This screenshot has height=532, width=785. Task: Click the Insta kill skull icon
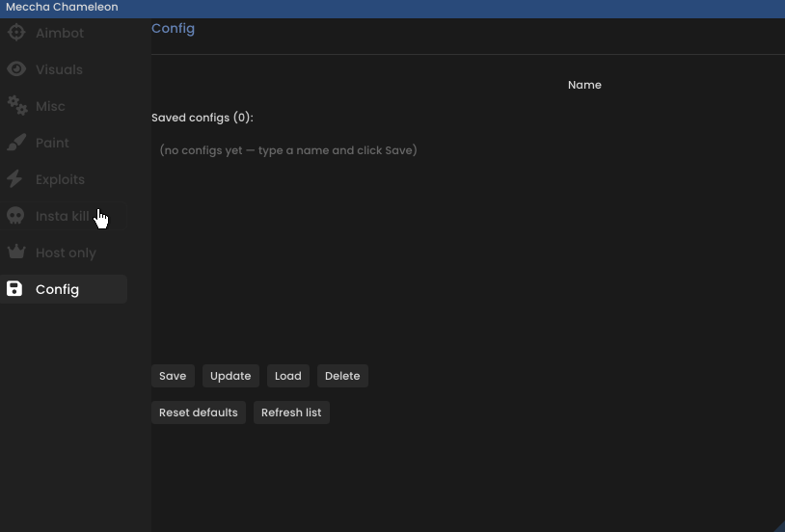tap(15, 216)
